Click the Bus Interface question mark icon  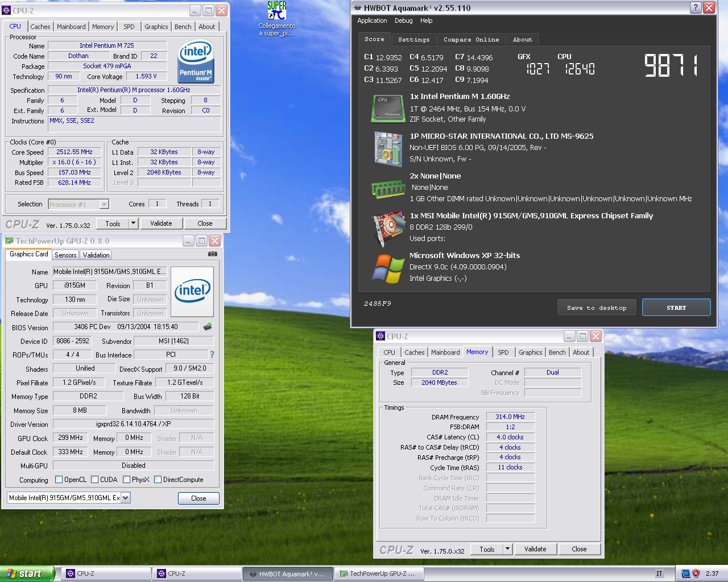(x=212, y=355)
